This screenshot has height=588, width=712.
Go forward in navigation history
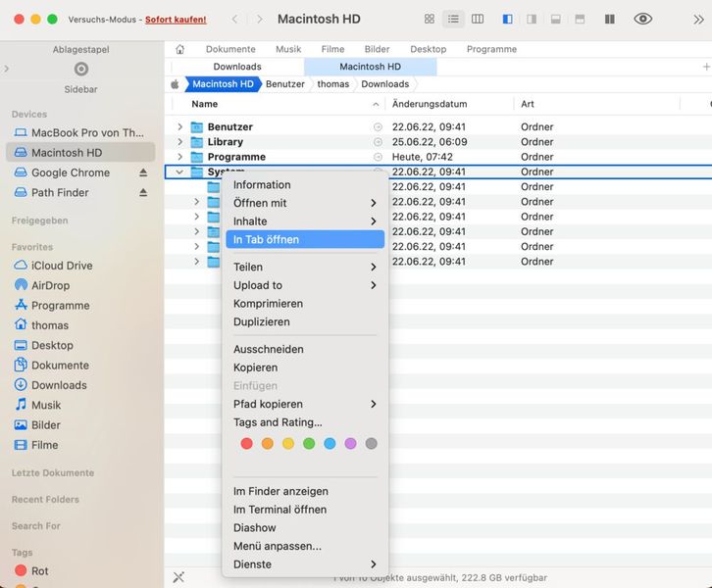click(259, 19)
